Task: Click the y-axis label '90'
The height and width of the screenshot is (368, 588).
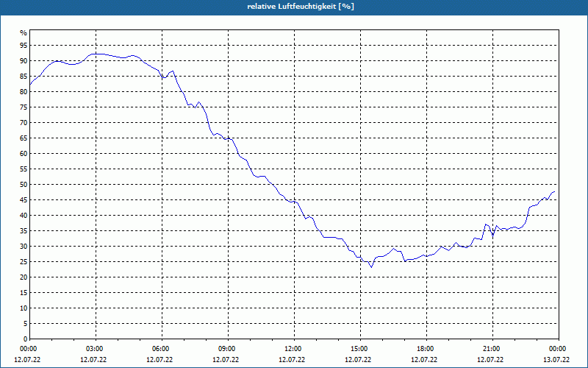Action: coord(24,61)
